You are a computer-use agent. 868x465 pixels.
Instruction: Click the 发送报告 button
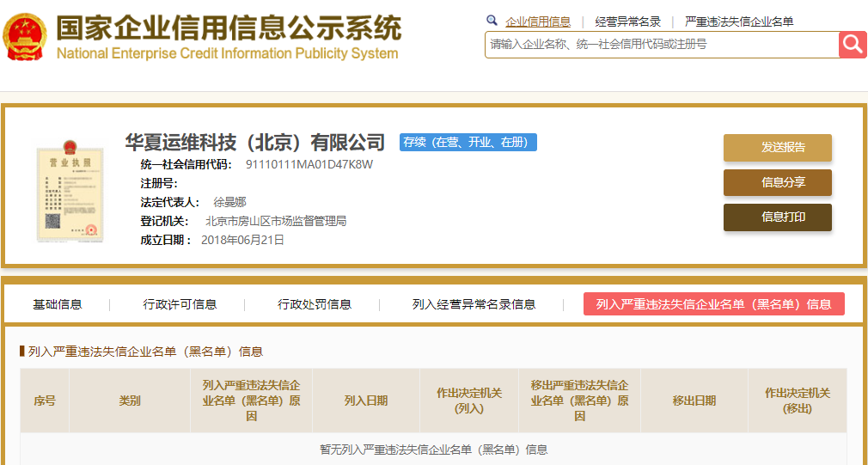tap(777, 148)
